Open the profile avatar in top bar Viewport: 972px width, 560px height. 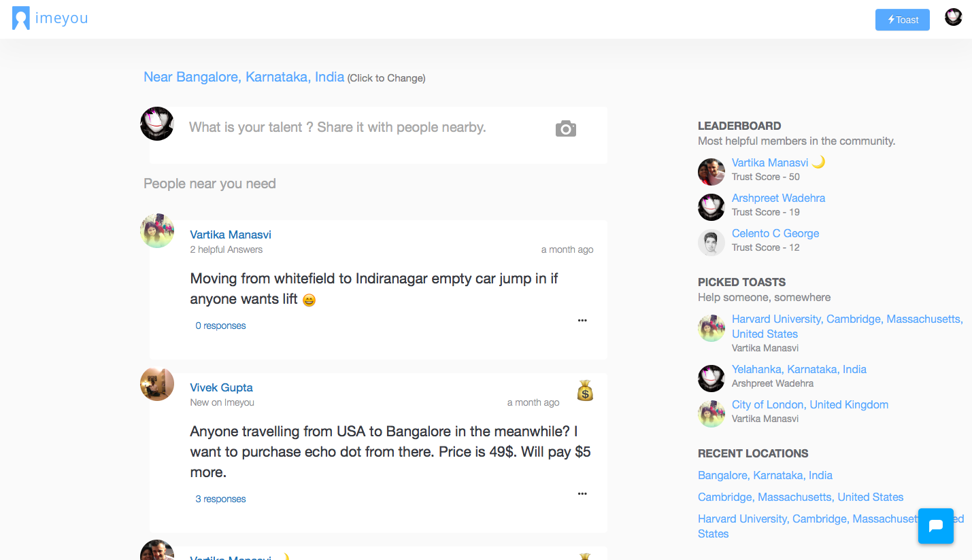tap(953, 18)
